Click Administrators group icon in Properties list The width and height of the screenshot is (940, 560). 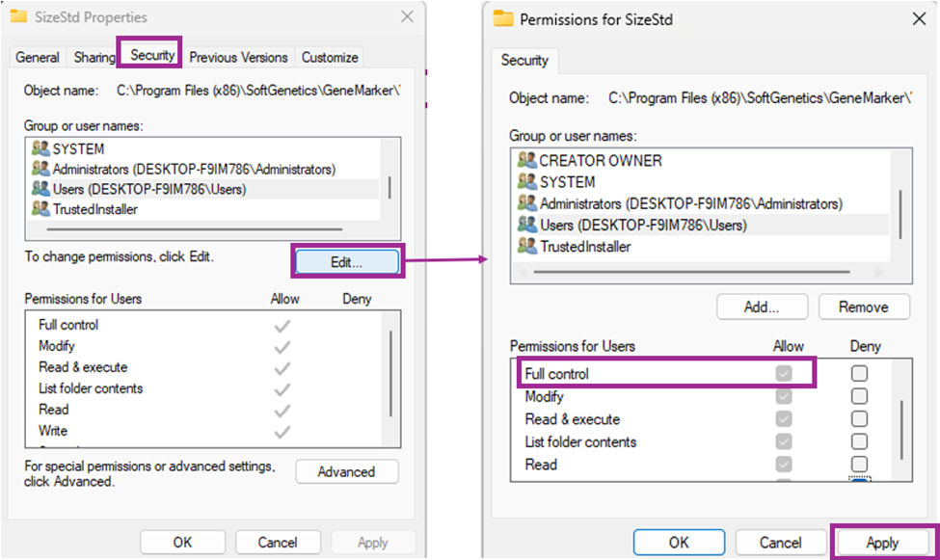(40, 170)
